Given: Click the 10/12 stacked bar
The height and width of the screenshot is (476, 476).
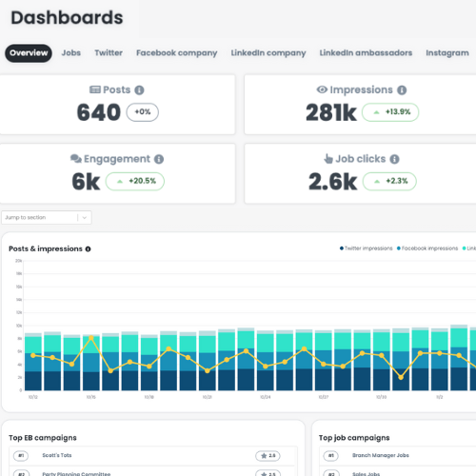Looking at the screenshot, I should (33, 362).
